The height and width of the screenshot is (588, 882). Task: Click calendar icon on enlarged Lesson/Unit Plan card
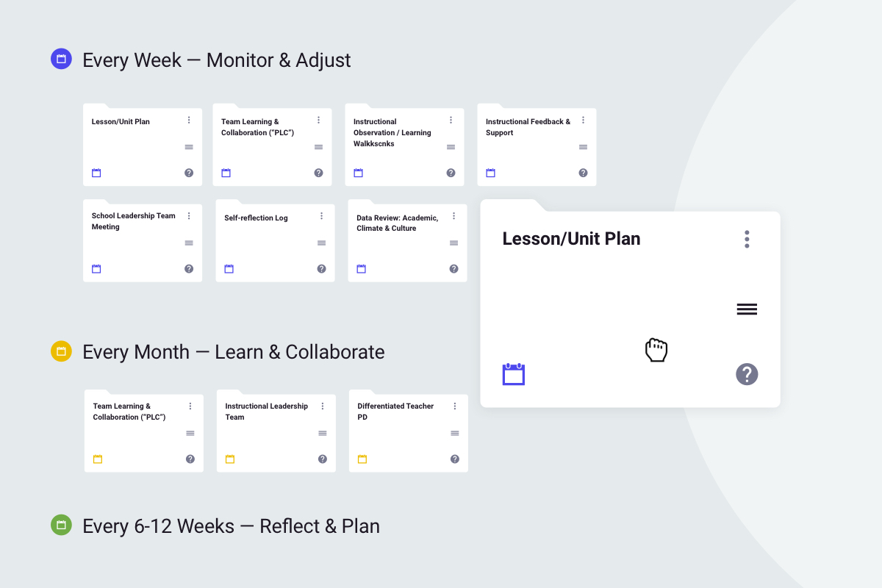513,374
